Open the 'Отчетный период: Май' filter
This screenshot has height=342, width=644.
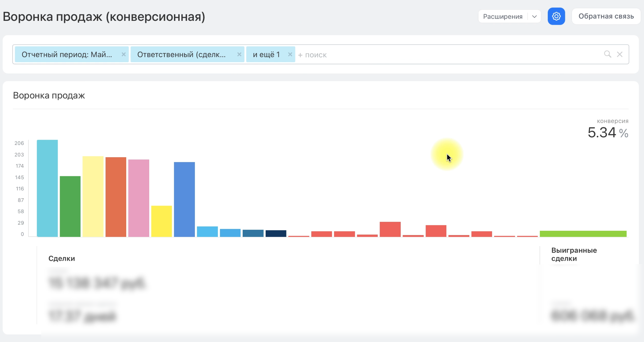pyautogui.click(x=67, y=55)
